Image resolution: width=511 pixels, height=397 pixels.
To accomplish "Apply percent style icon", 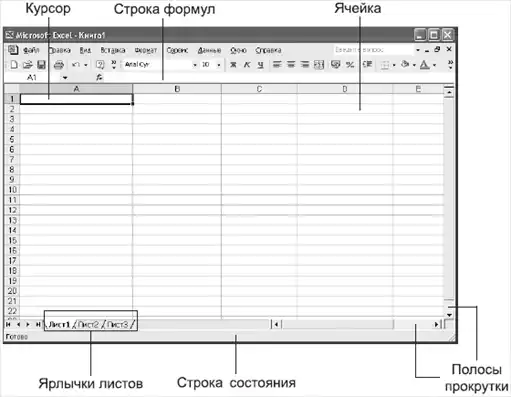I will (350, 65).
